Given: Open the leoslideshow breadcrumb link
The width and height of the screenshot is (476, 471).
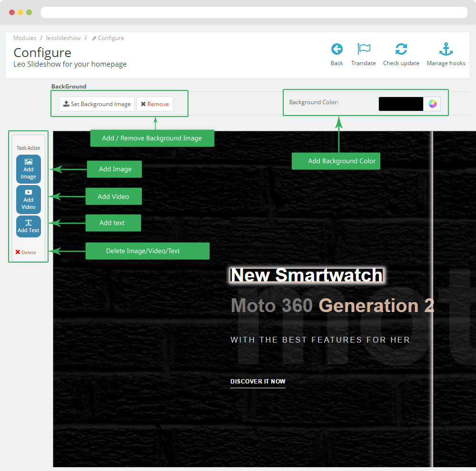Looking at the screenshot, I should pos(63,38).
